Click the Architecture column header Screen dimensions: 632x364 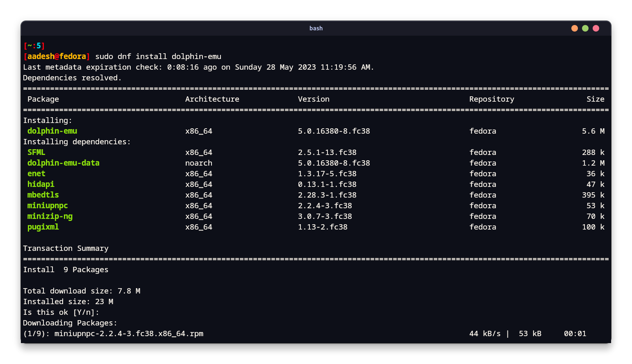pos(212,99)
